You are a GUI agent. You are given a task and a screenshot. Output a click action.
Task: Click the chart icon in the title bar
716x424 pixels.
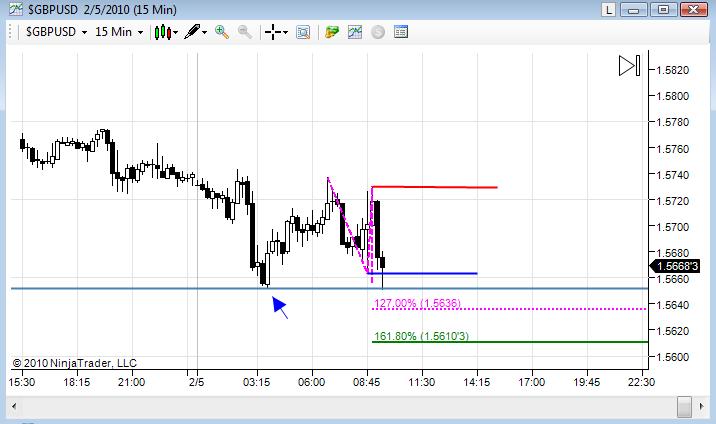click(16, 9)
